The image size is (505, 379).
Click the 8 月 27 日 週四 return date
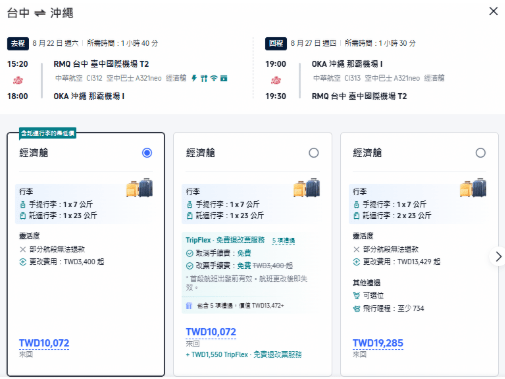313,43
